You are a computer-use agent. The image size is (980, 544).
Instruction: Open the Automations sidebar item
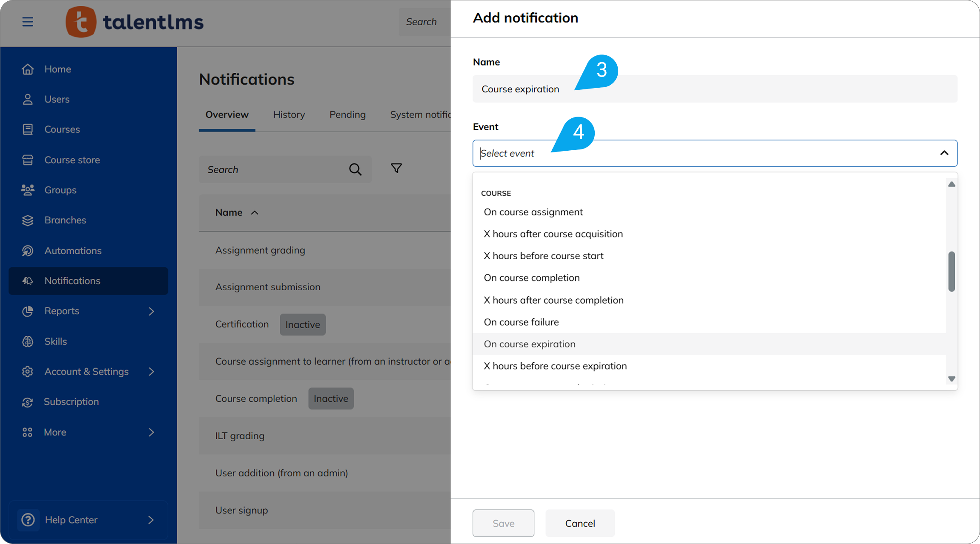(x=73, y=251)
